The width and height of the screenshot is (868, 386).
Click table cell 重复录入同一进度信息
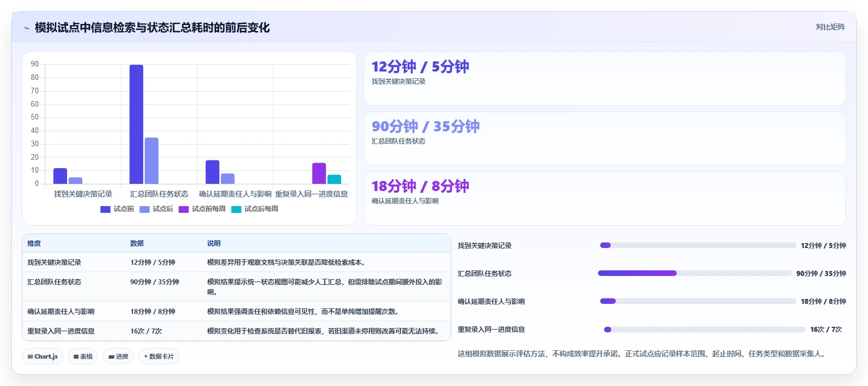pyautogui.click(x=61, y=331)
